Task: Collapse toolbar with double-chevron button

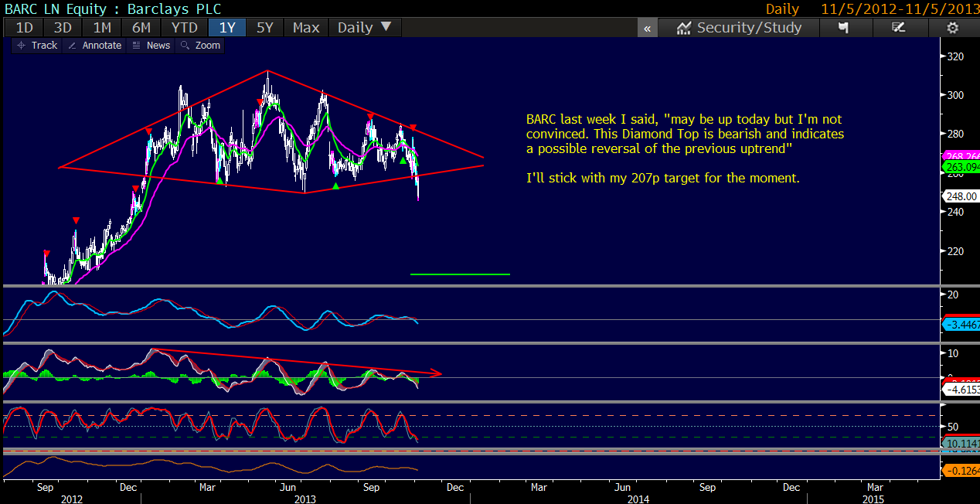Action: tap(647, 28)
